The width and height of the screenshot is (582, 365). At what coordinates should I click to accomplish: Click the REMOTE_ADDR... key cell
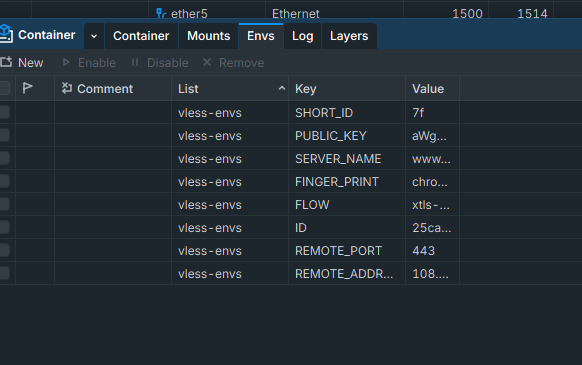click(x=347, y=274)
